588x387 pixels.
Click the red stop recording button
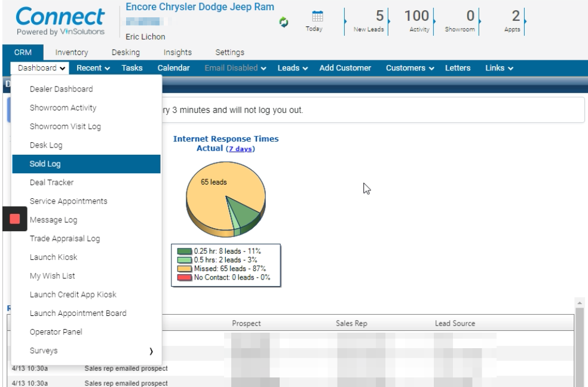point(14,219)
